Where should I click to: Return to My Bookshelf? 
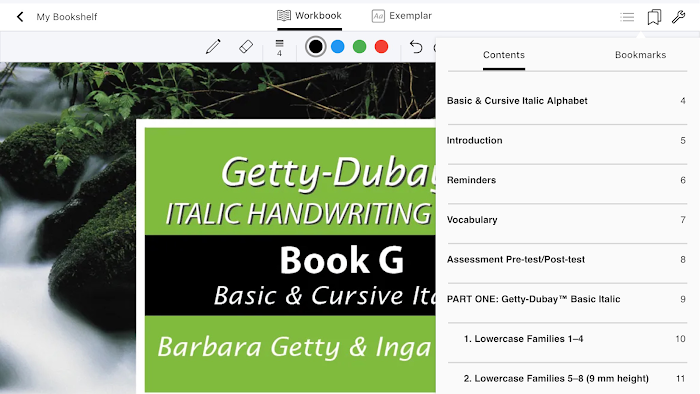[67, 17]
